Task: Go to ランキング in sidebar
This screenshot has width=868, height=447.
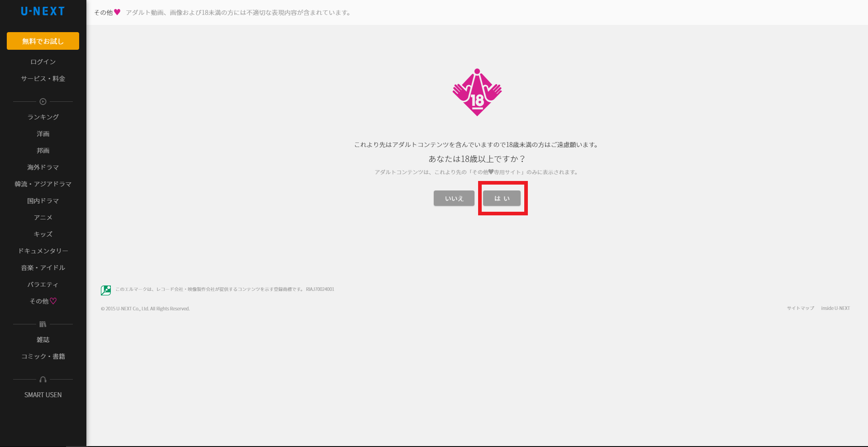Action: coord(43,117)
